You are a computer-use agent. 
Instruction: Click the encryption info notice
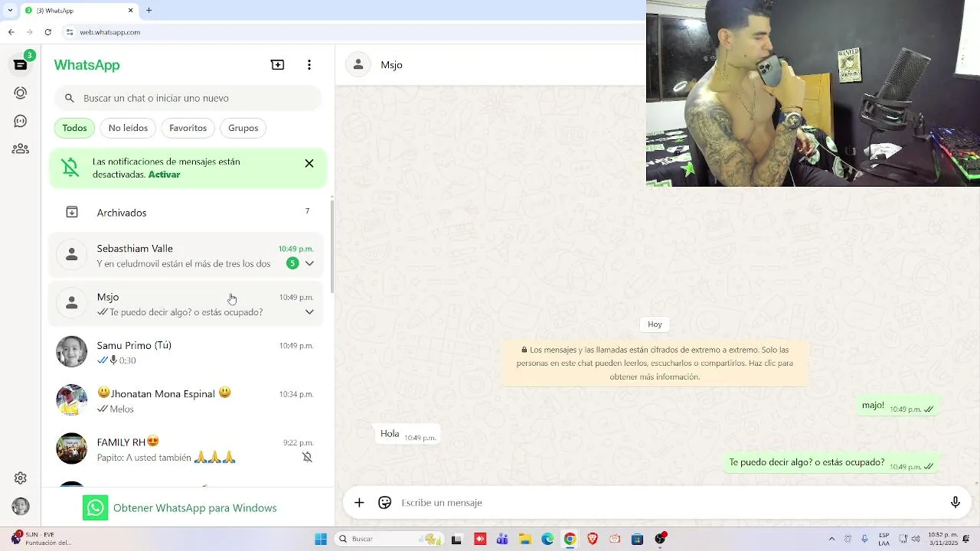655,363
